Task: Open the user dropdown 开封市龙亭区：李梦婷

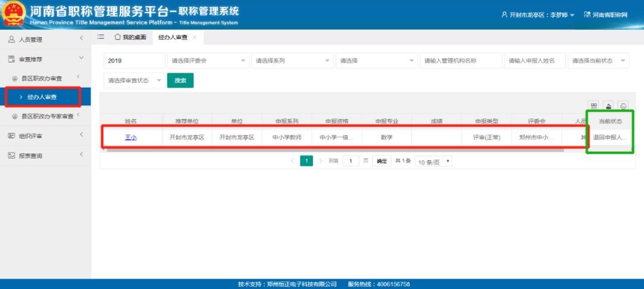Action: pyautogui.click(x=538, y=15)
